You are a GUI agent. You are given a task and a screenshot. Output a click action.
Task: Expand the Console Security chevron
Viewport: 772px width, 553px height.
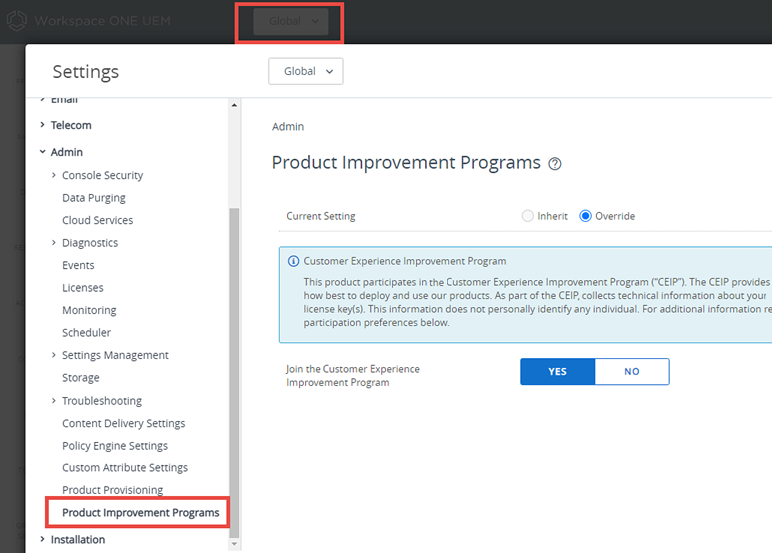(x=54, y=175)
